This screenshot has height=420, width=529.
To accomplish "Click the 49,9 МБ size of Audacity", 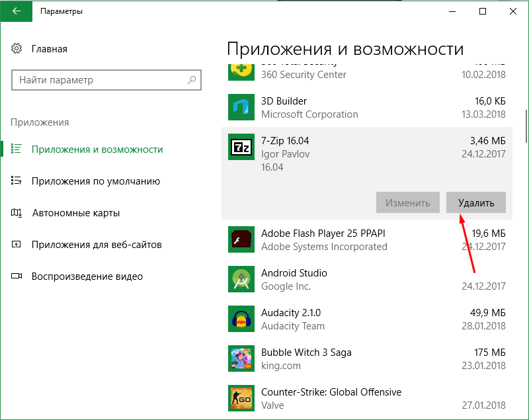I will tap(488, 313).
